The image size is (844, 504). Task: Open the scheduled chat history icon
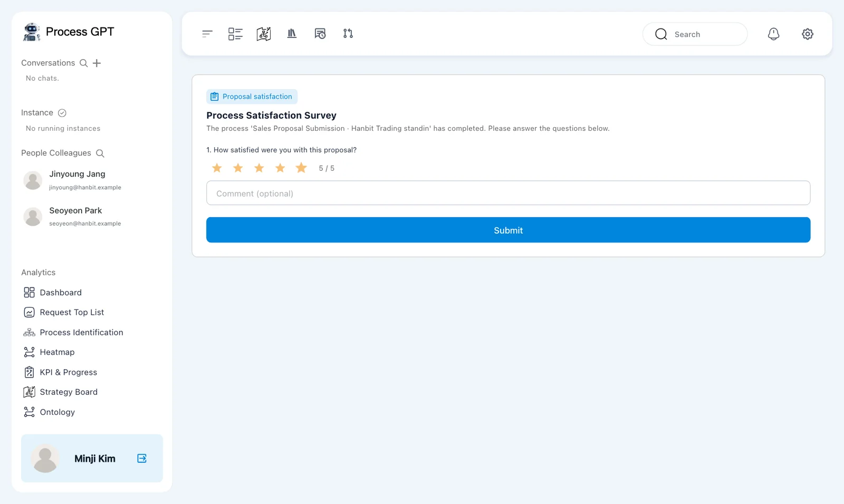[320, 34]
